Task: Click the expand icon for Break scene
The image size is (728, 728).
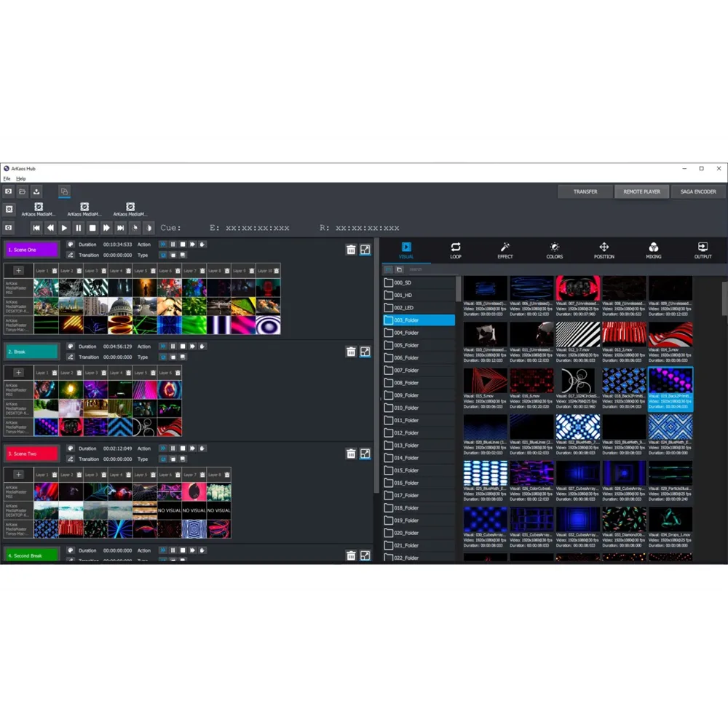Action: pos(365,352)
